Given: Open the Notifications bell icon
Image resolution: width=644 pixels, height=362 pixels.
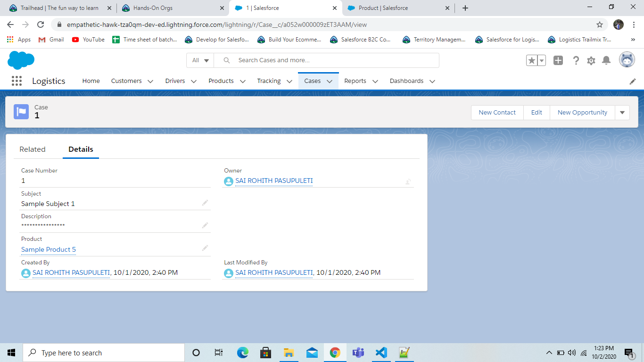Looking at the screenshot, I should (x=607, y=60).
